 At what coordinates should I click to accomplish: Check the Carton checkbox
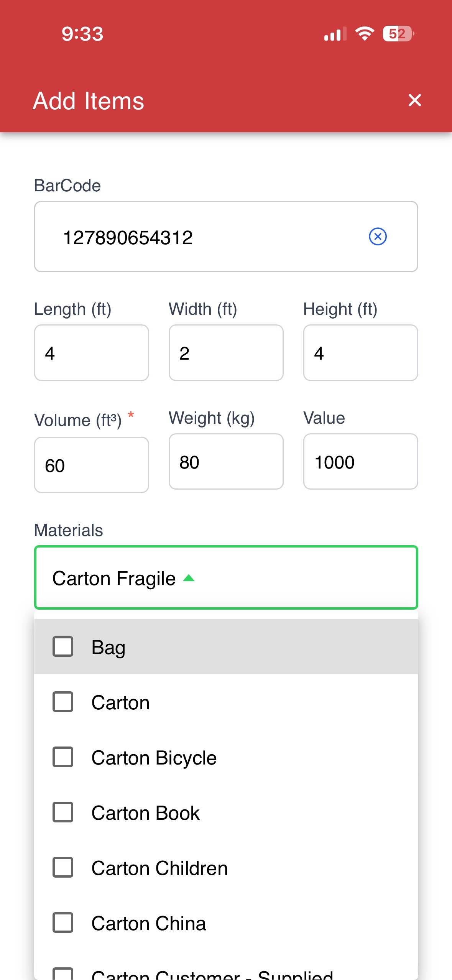pyautogui.click(x=63, y=702)
